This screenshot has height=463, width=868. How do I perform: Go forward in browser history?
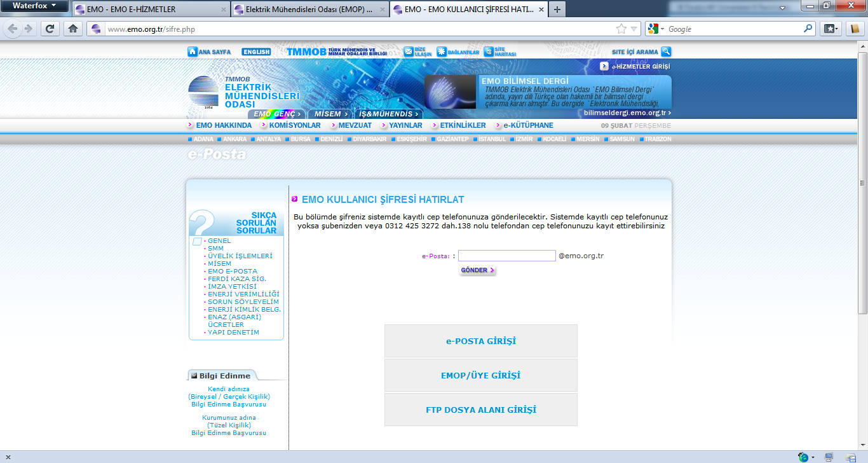pos(28,29)
